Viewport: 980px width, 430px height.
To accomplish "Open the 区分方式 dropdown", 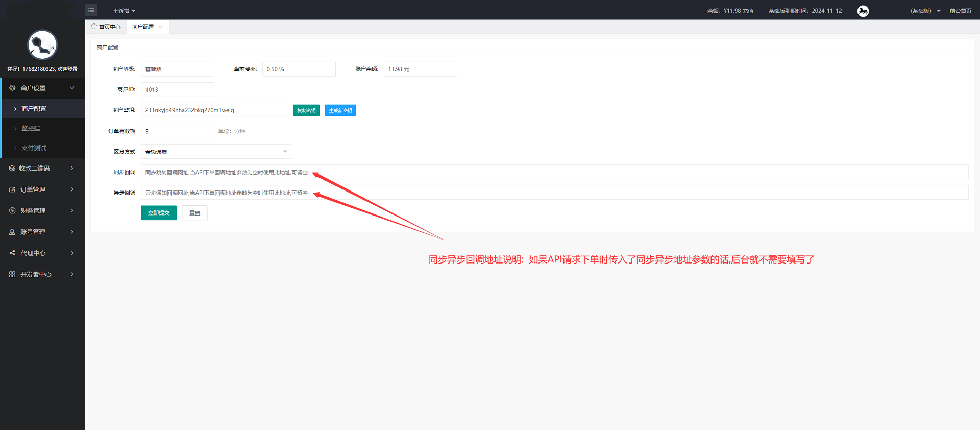I will pos(216,152).
